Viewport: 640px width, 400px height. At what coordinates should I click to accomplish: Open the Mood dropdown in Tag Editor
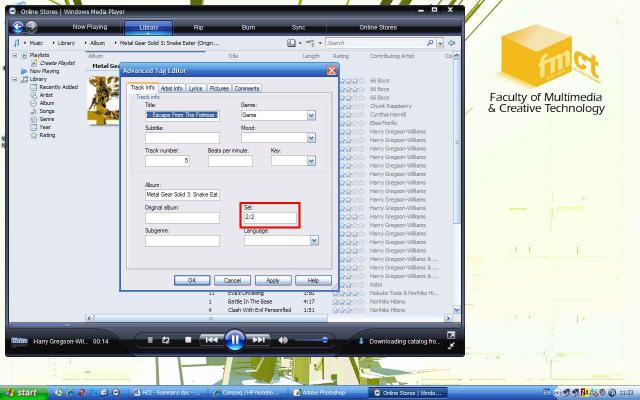coord(311,138)
